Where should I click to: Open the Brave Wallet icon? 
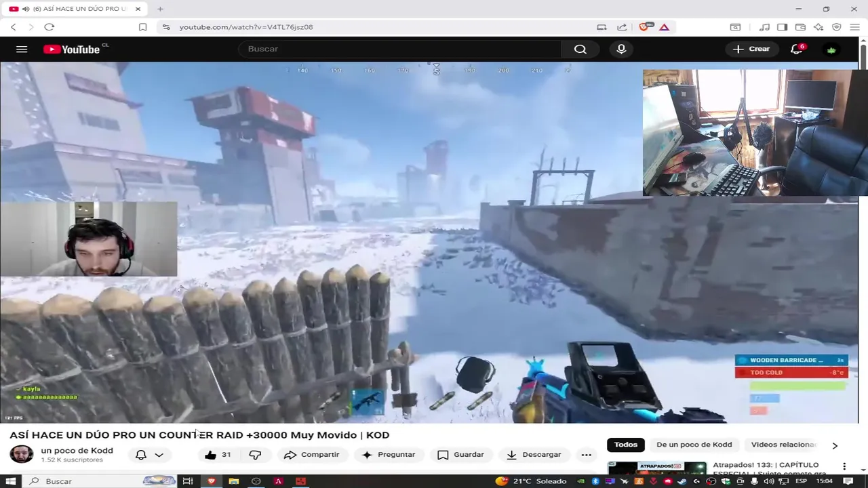800,27
